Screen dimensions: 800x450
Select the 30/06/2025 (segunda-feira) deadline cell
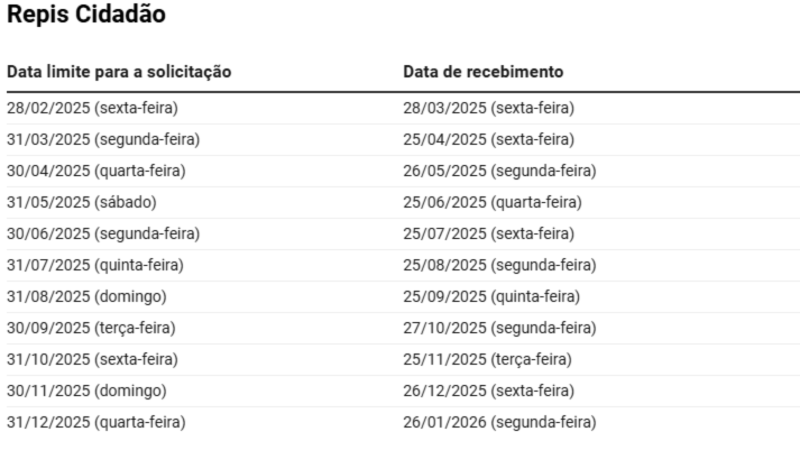click(x=103, y=234)
